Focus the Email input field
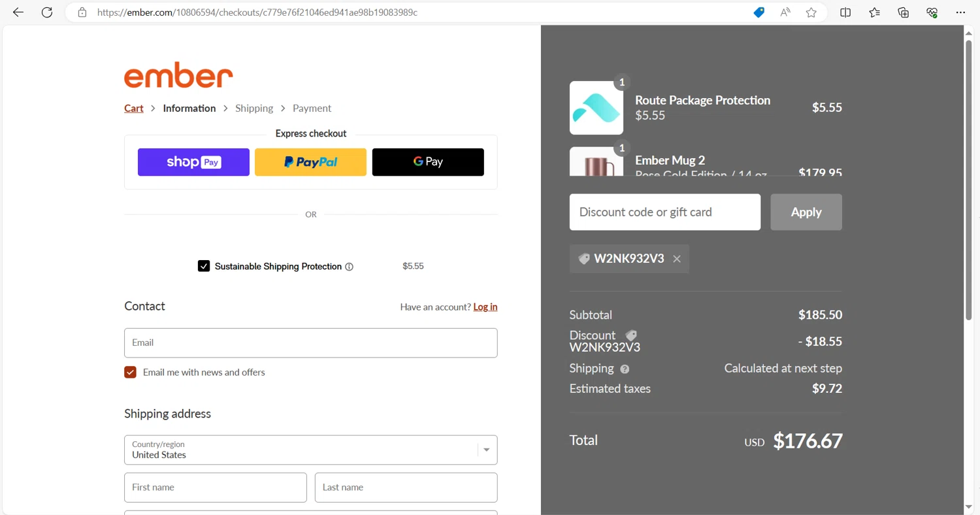Viewport: 980px width, 515px height. coord(311,342)
